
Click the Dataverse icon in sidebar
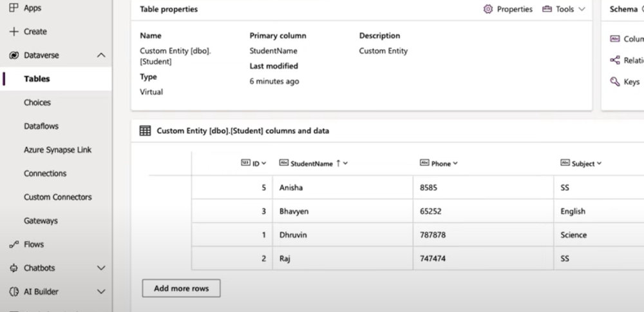point(14,55)
